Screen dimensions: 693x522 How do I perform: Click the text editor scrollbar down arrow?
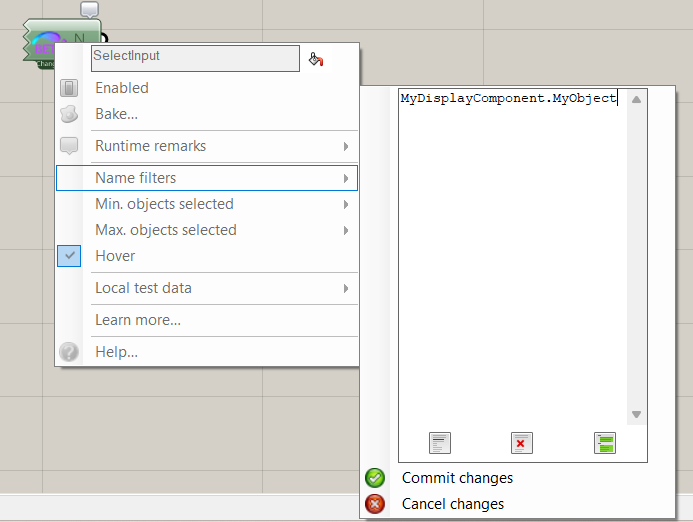pyautogui.click(x=636, y=414)
